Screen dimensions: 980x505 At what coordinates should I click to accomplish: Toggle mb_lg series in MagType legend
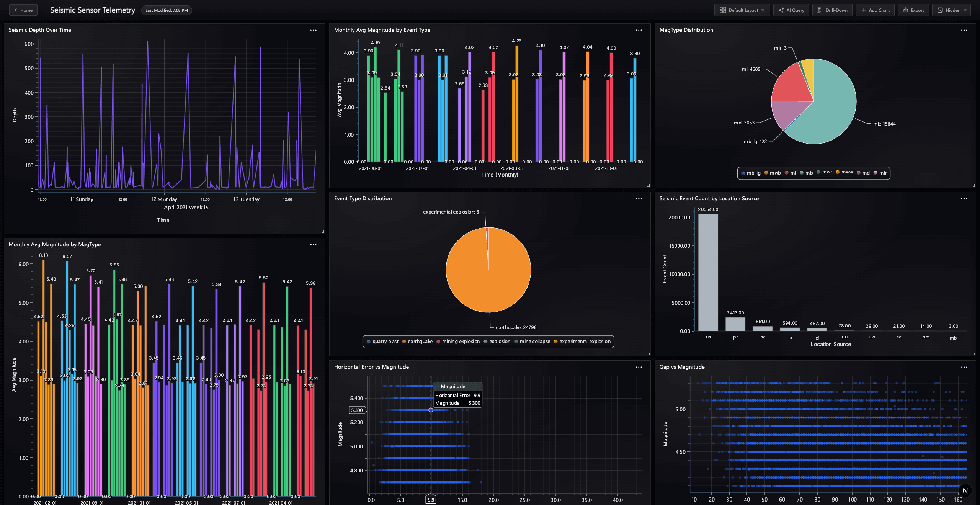click(x=751, y=173)
